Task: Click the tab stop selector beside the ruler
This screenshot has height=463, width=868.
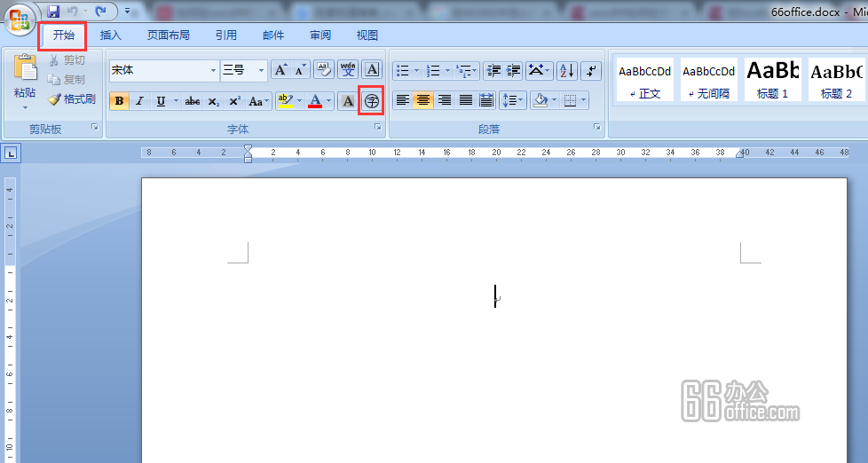Action: (12, 153)
